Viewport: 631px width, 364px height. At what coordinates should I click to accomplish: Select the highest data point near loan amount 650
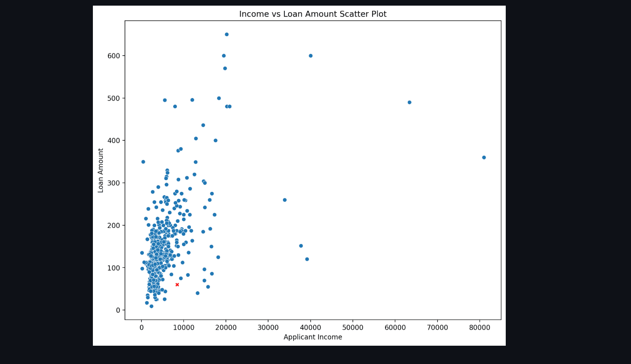click(x=227, y=34)
